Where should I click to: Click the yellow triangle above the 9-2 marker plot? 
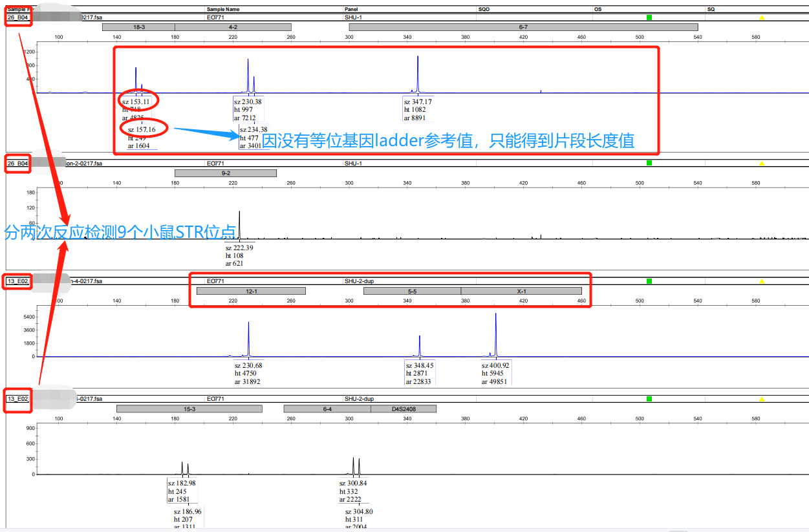click(x=762, y=163)
